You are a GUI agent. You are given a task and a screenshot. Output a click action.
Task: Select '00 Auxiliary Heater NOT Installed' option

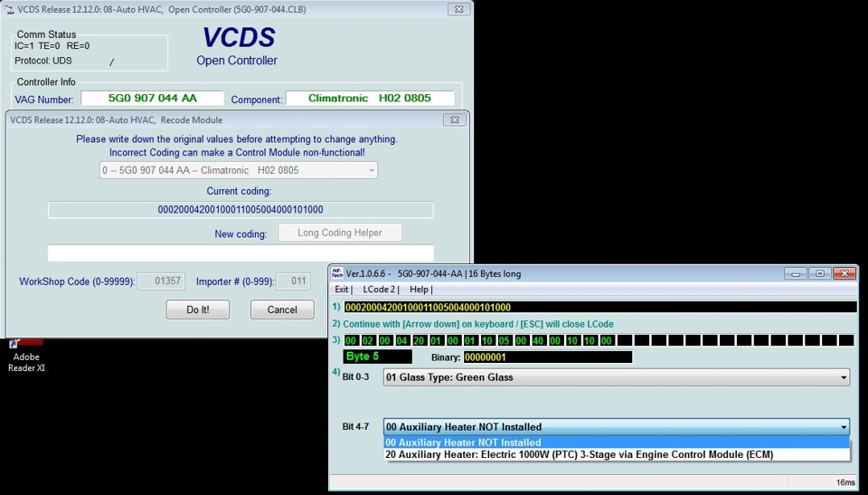pyautogui.click(x=617, y=443)
